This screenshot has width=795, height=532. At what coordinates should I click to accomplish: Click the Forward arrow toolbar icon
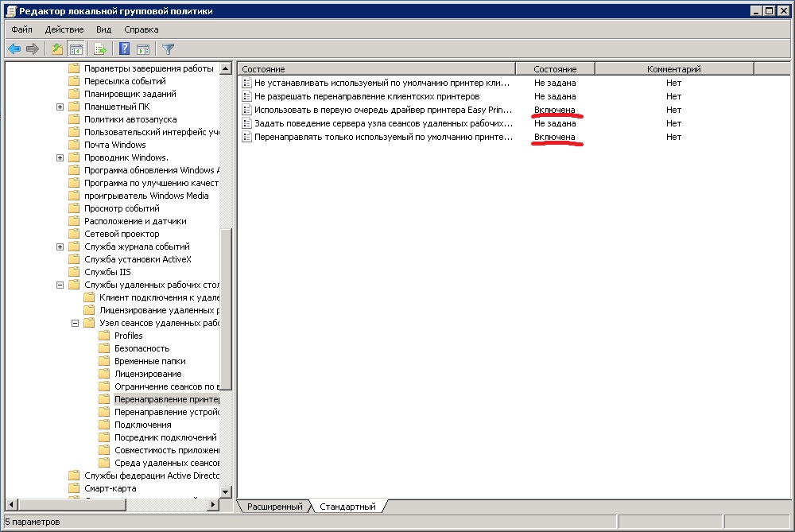click(x=33, y=49)
